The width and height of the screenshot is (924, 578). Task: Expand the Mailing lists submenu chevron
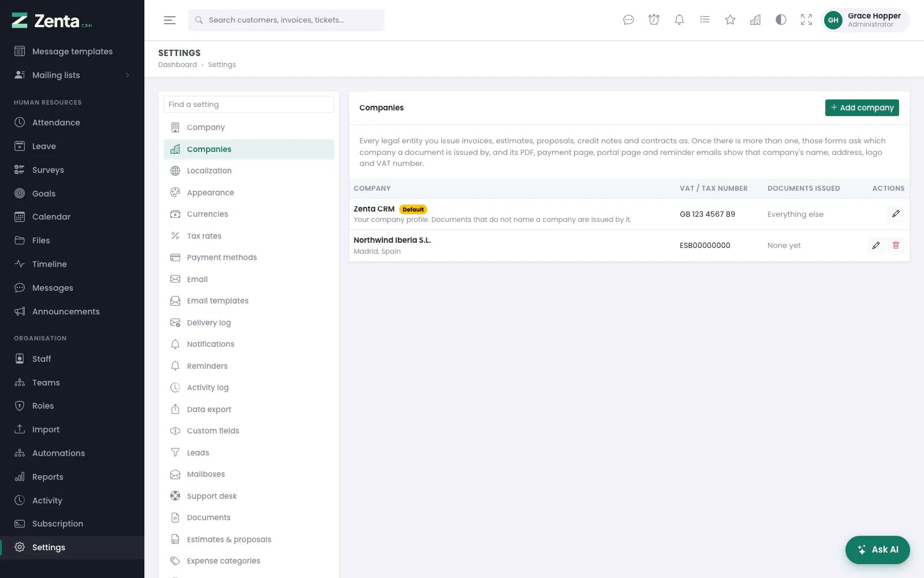[x=128, y=75]
